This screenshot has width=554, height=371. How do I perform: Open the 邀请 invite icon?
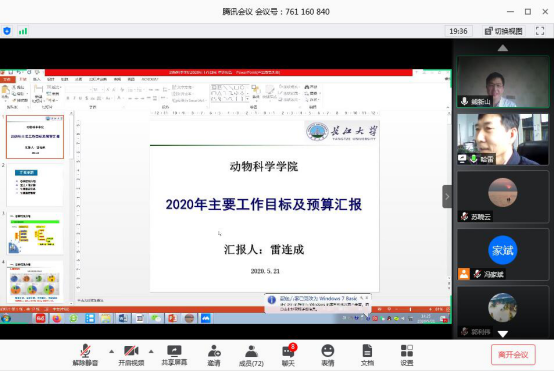tap(214, 354)
